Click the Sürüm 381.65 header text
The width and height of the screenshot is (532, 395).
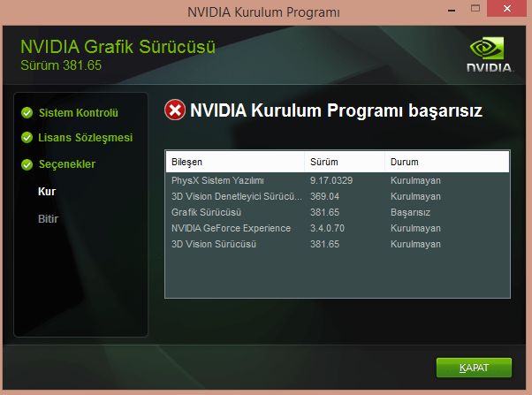[61, 65]
